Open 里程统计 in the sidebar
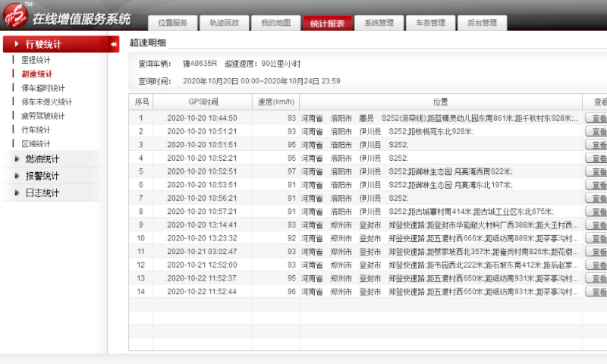The image size is (607, 364). tap(36, 60)
